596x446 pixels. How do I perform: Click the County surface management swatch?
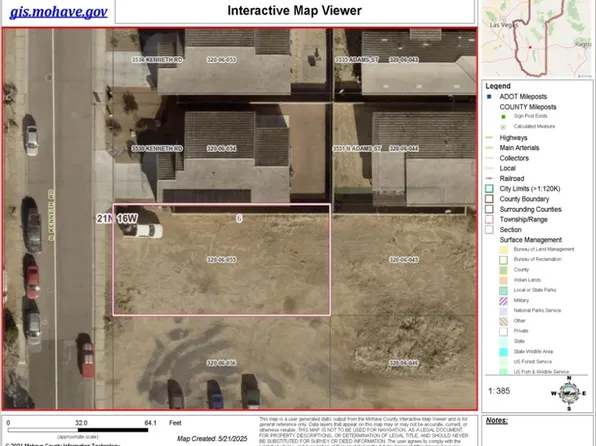[503, 270]
